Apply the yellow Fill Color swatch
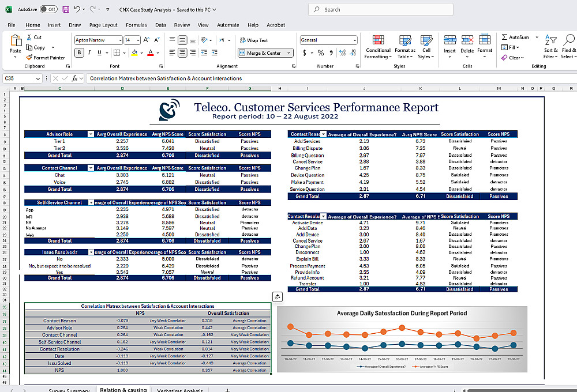Screen dimensions: 577x392 134,53
